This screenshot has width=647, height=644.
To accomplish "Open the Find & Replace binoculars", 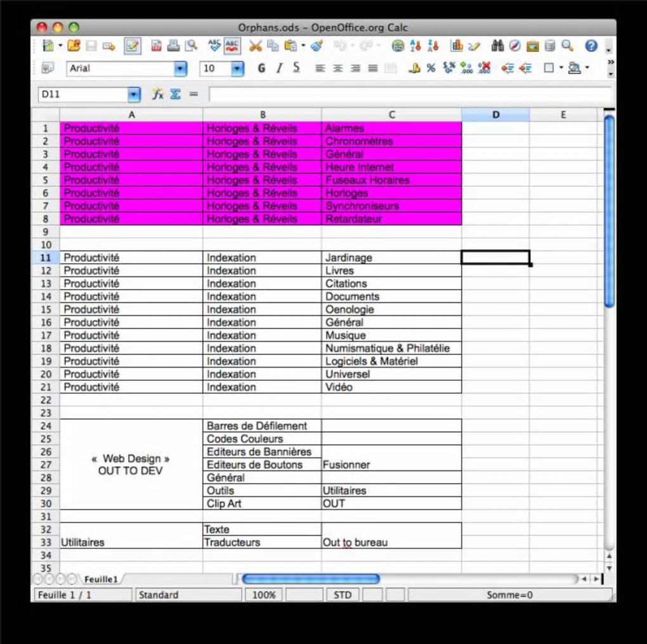I will 497,46.
